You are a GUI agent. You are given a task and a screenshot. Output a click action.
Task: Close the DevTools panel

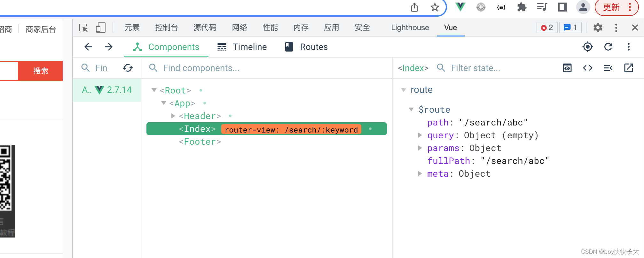point(635,28)
